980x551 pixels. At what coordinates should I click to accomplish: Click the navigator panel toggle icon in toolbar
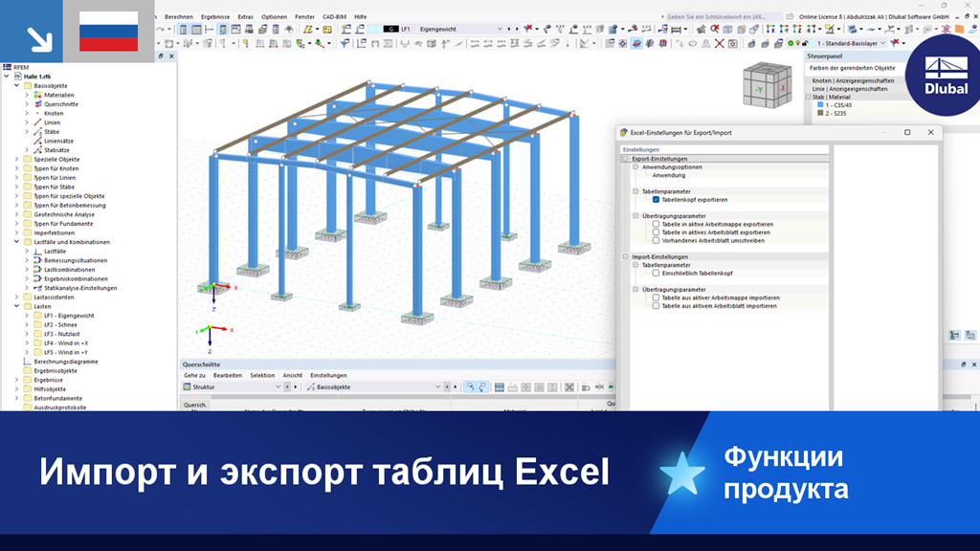pos(184,30)
